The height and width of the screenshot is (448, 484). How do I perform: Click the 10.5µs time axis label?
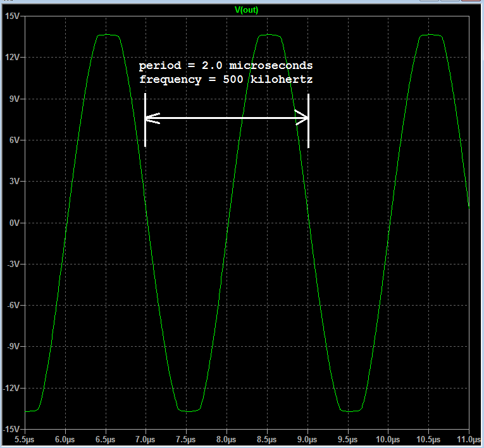(x=428, y=440)
